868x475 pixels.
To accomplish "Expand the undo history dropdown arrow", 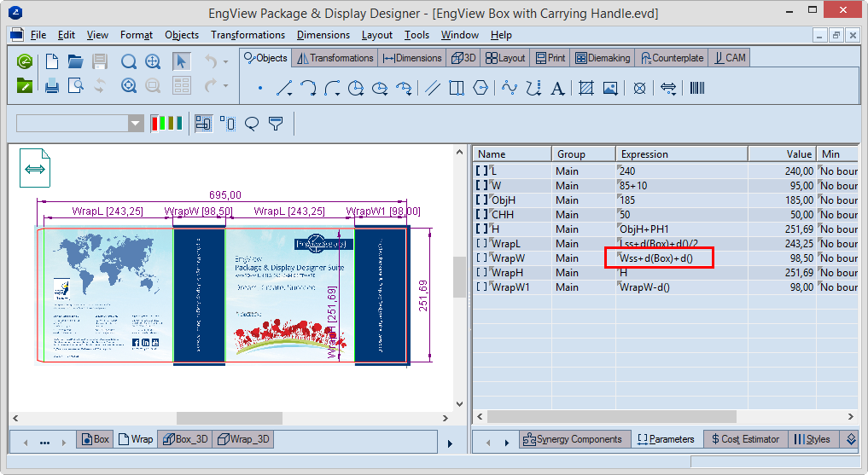I will pyautogui.click(x=226, y=61).
